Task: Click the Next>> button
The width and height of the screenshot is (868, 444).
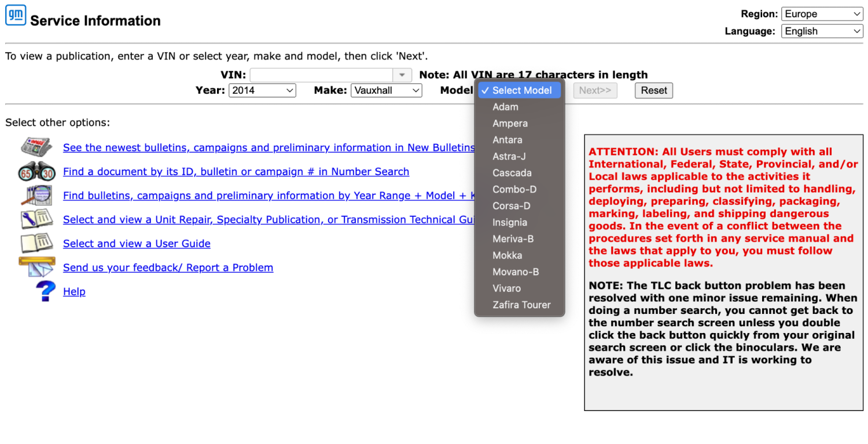Action: [x=595, y=90]
